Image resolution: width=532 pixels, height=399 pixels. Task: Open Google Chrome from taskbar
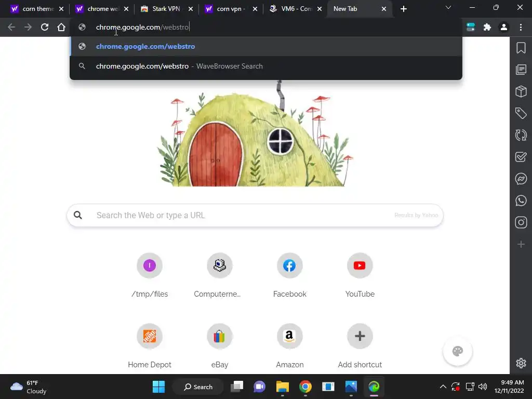pos(305,387)
